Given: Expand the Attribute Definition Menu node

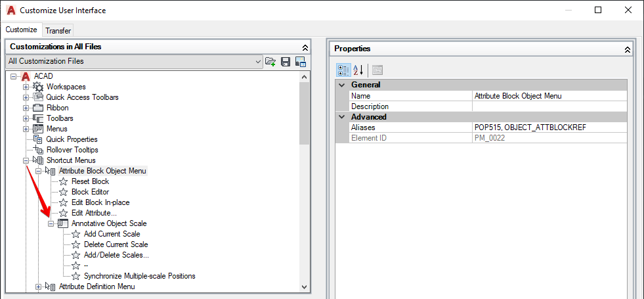Looking at the screenshot, I should pos(39,287).
